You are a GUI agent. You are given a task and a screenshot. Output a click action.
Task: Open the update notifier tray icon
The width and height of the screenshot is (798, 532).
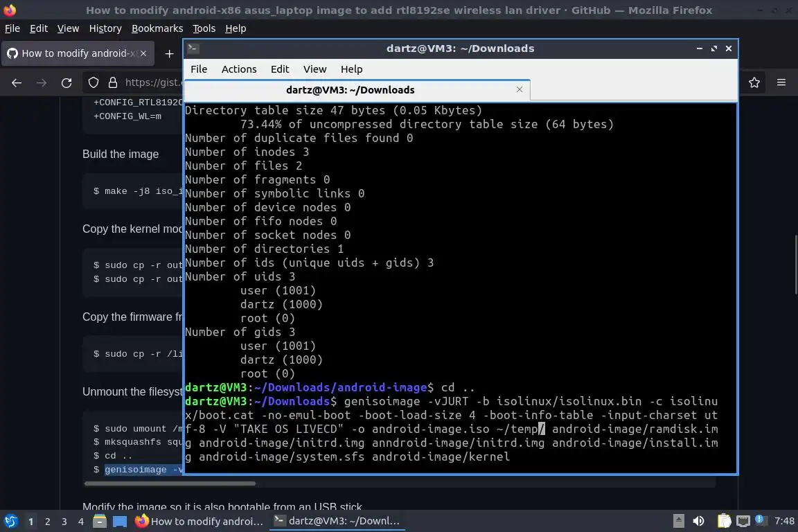click(x=759, y=520)
